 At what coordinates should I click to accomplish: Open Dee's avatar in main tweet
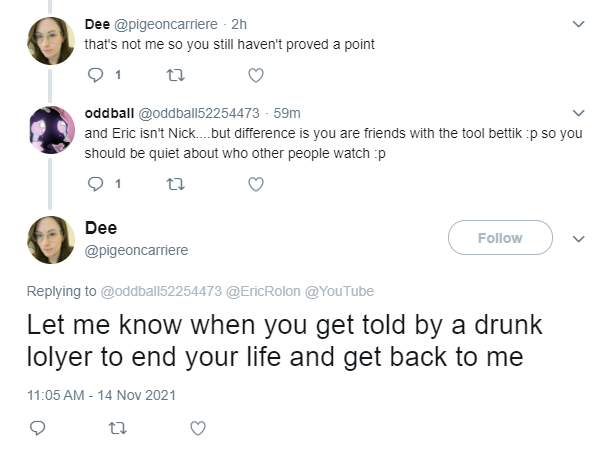point(50,240)
